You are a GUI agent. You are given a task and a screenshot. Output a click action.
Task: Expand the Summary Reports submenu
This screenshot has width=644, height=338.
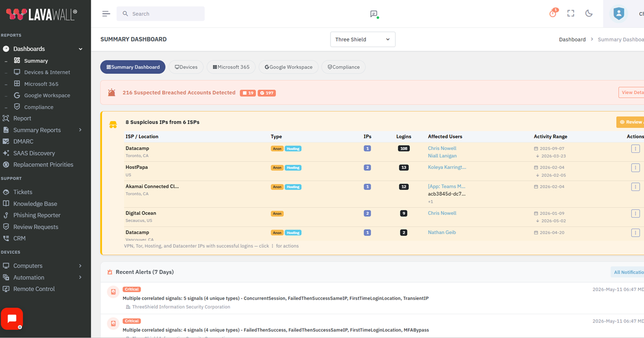(80, 130)
